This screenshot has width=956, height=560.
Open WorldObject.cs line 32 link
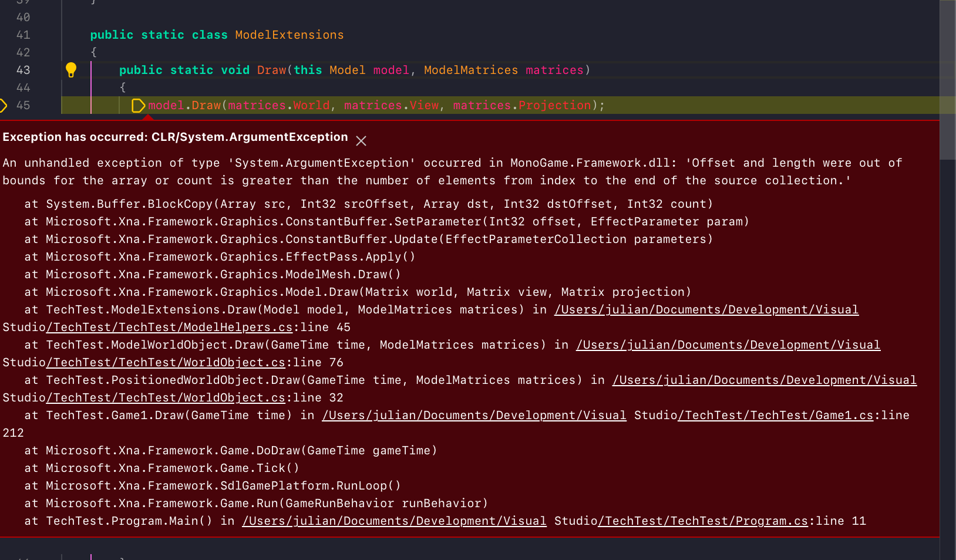(x=167, y=397)
